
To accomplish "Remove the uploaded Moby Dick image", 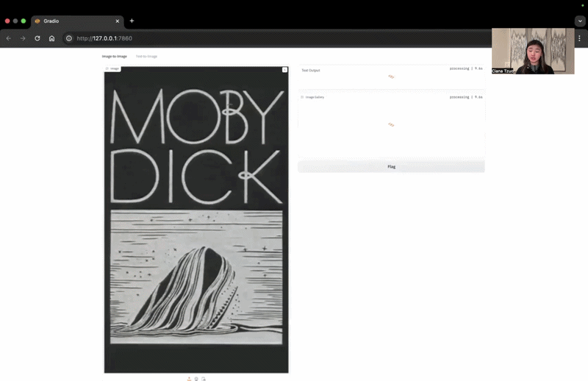I will click(285, 70).
